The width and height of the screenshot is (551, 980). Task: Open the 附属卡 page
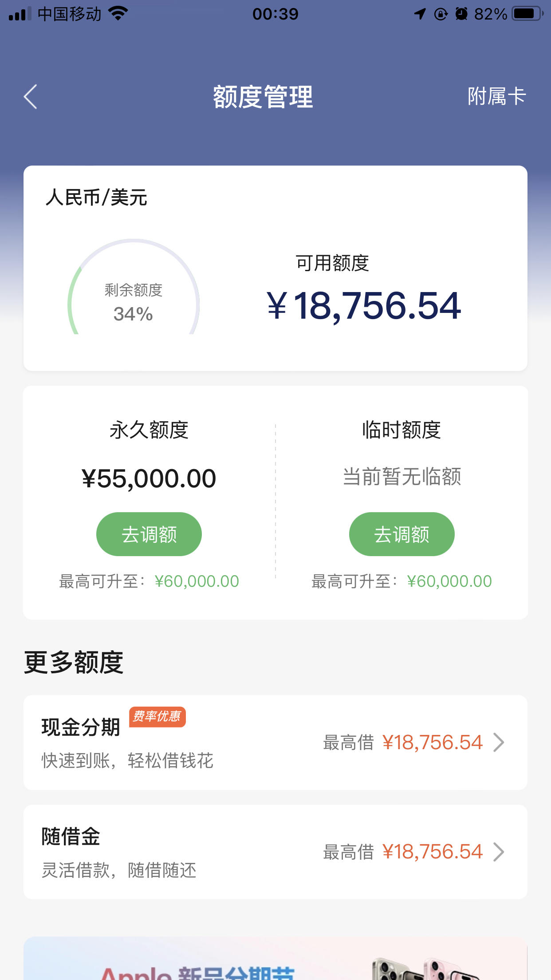point(496,96)
